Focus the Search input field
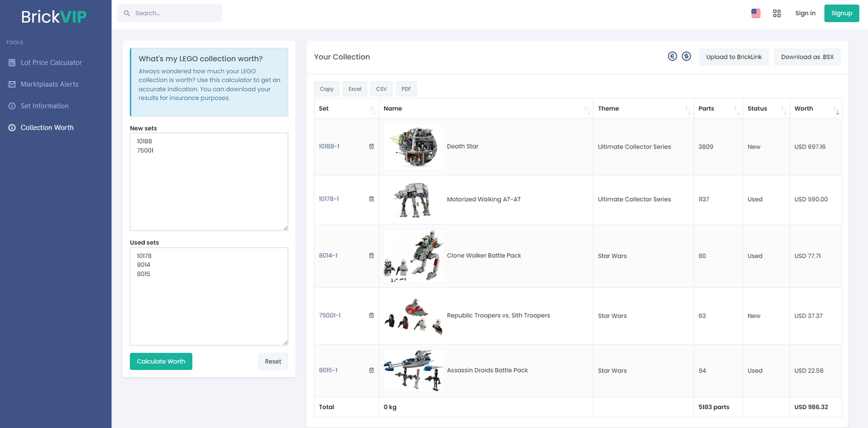Screen dimensions: 868x428 coord(169,13)
